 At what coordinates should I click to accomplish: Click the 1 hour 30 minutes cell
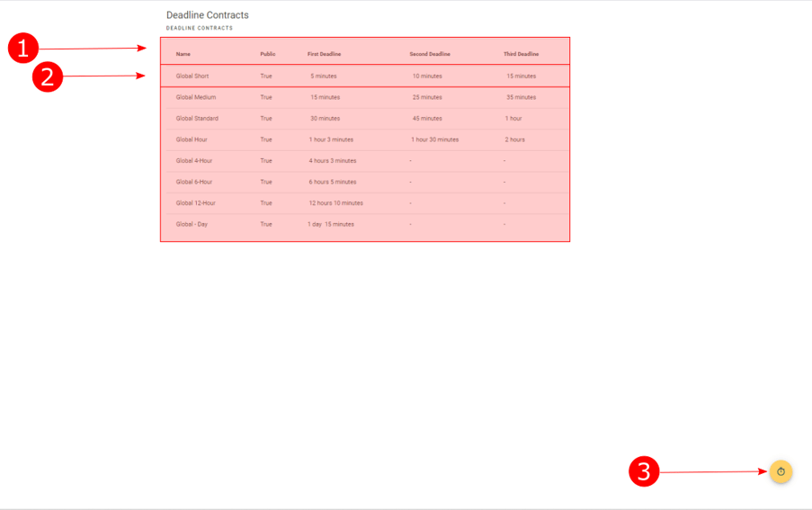tap(435, 139)
